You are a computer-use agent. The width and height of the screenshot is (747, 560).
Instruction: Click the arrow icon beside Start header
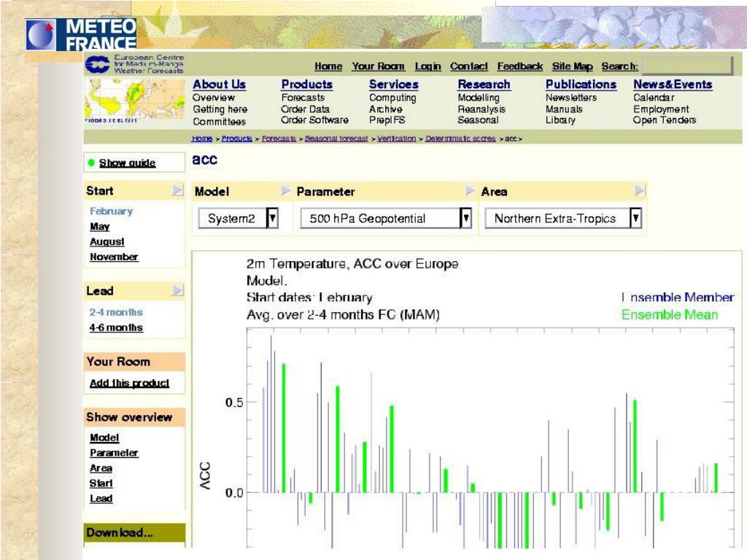pos(177,190)
